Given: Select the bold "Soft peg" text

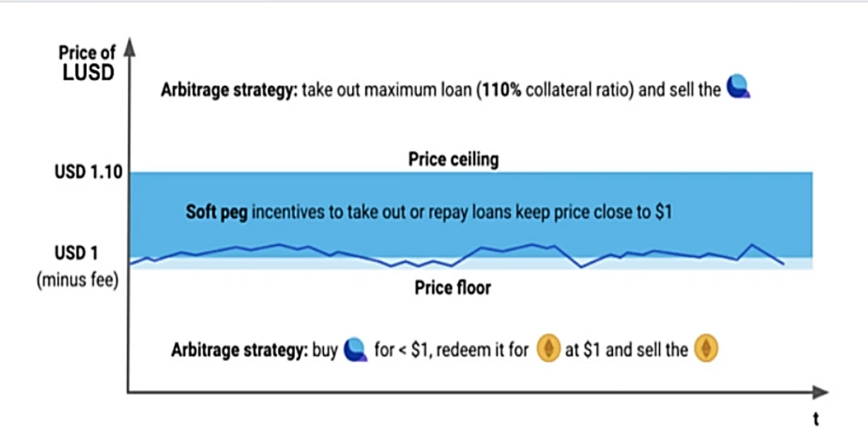Looking at the screenshot, I should [216, 212].
